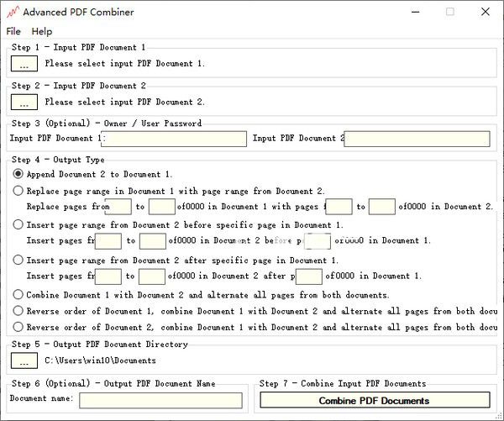Open the File menu
Image resolution: width=504 pixels, height=421 pixels.
point(13,31)
